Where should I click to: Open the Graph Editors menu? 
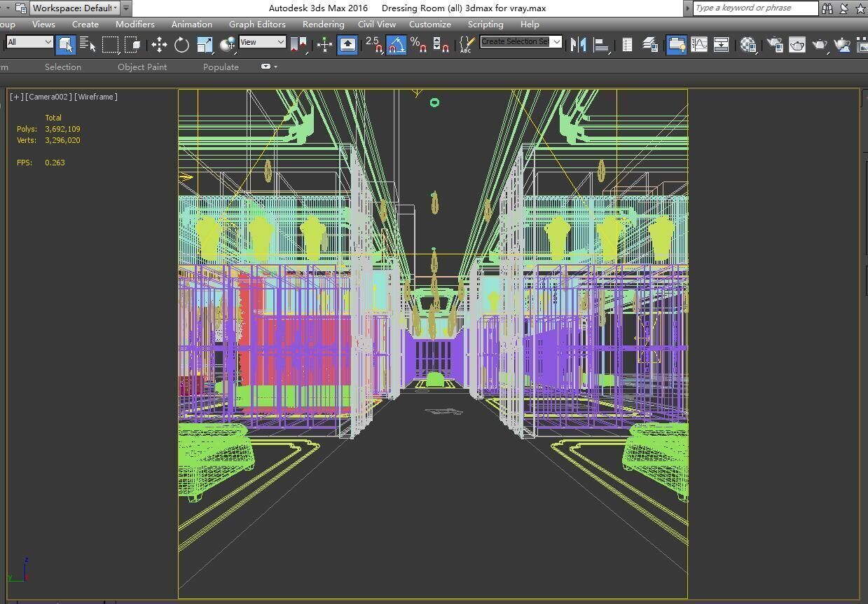(257, 25)
